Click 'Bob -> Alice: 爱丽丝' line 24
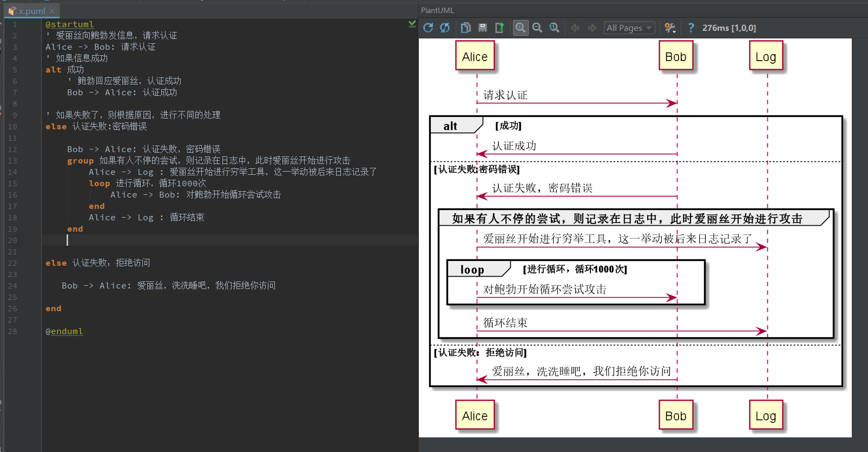868x452 pixels. click(x=169, y=286)
